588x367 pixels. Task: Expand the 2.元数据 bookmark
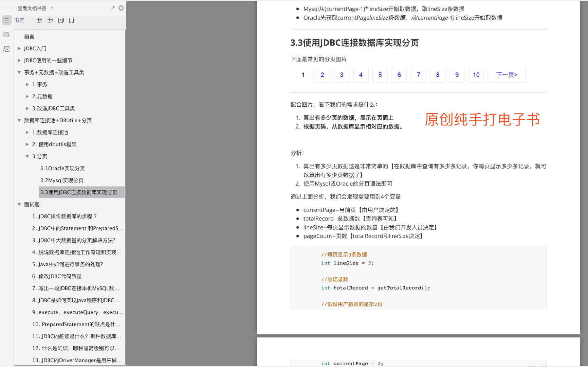[27, 97]
